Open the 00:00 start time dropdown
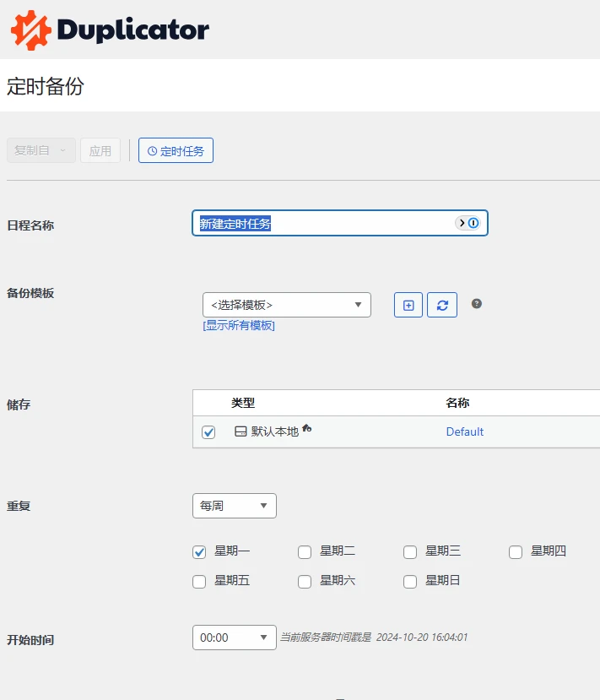This screenshot has height=700, width=600. pyautogui.click(x=235, y=638)
